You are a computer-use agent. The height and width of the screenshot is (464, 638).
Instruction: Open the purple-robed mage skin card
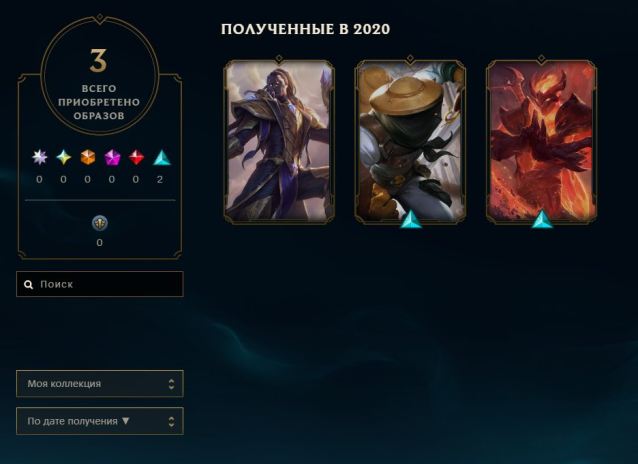[279, 140]
